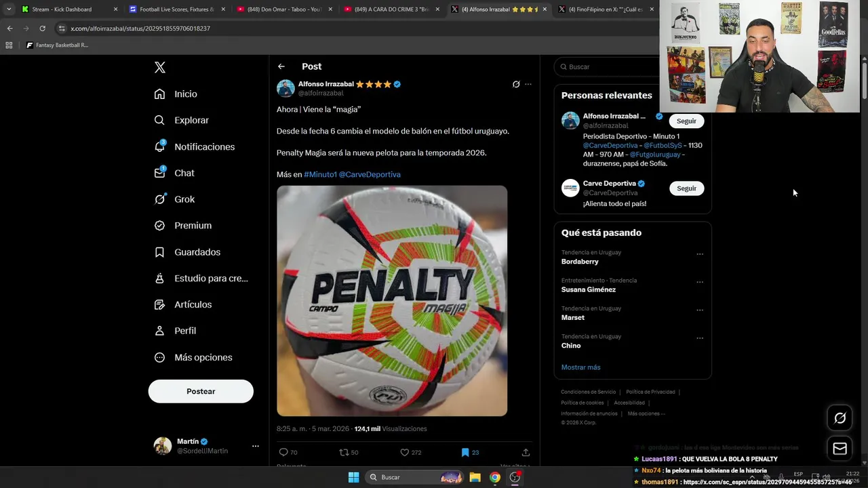The image size is (868, 488).
Task: Switch to Football Live Scores tab
Action: (176, 9)
